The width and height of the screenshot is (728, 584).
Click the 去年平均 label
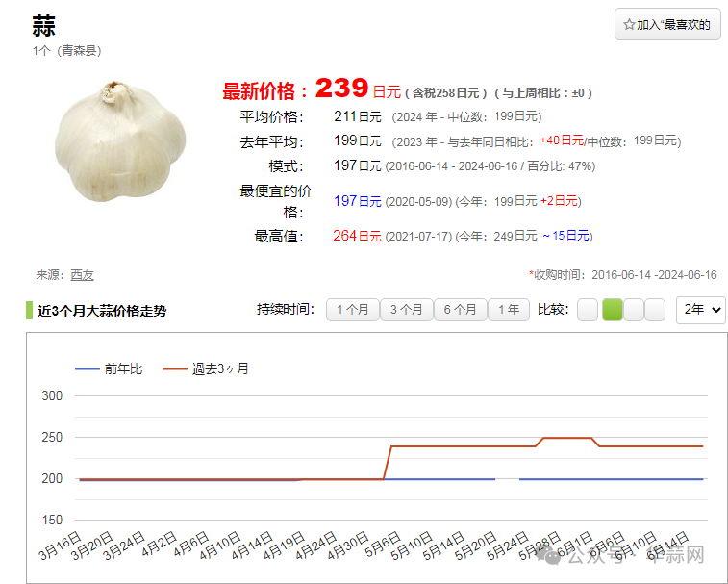[x=271, y=141]
